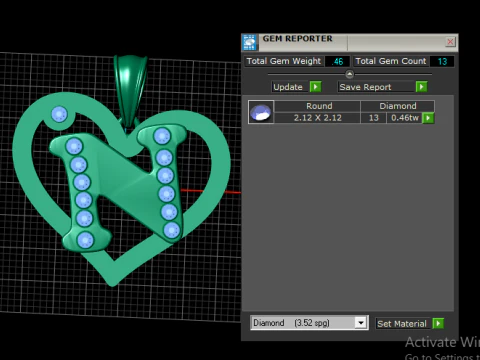Click the Round shape cell
The width and height of the screenshot is (480, 360).
click(318, 106)
